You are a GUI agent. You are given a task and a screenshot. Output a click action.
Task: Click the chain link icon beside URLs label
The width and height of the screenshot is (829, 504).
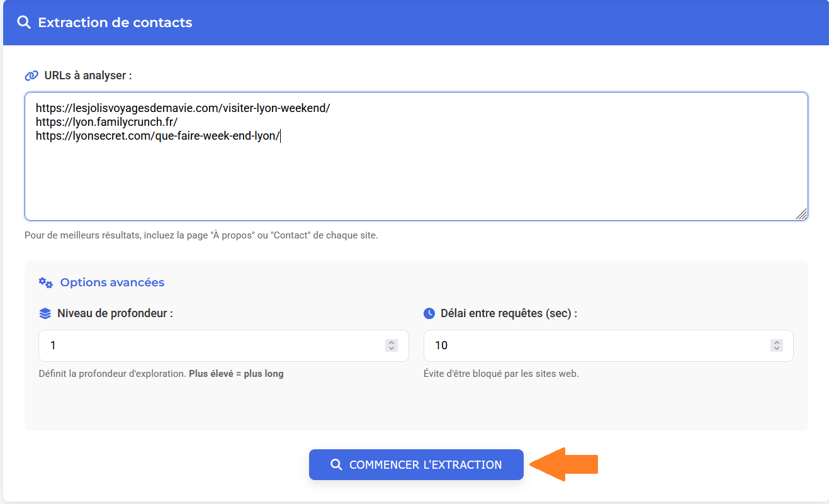coord(31,76)
